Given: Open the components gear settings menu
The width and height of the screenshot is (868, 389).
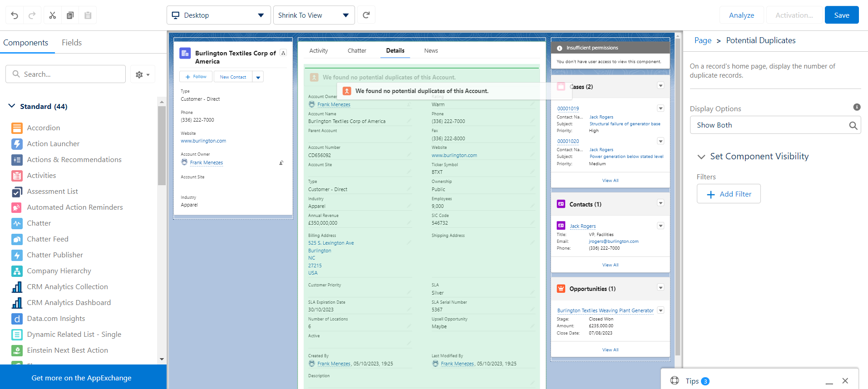Looking at the screenshot, I should click(143, 74).
